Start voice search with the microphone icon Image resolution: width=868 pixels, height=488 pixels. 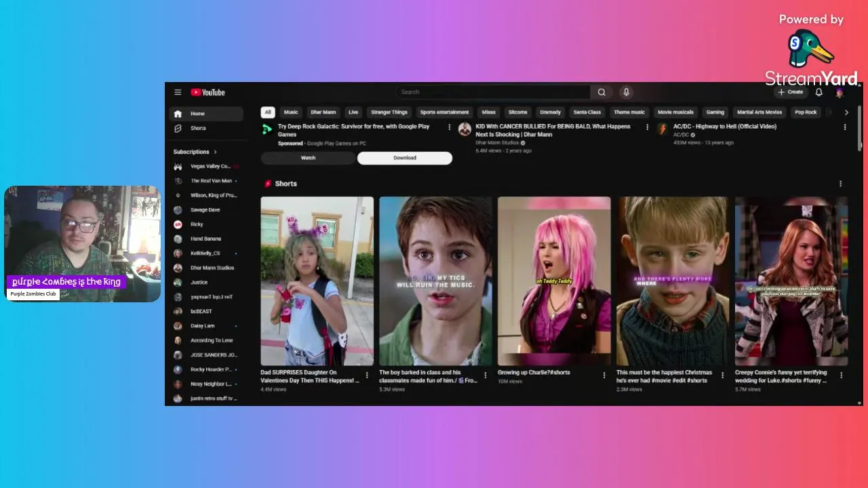(x=626, y=92)
